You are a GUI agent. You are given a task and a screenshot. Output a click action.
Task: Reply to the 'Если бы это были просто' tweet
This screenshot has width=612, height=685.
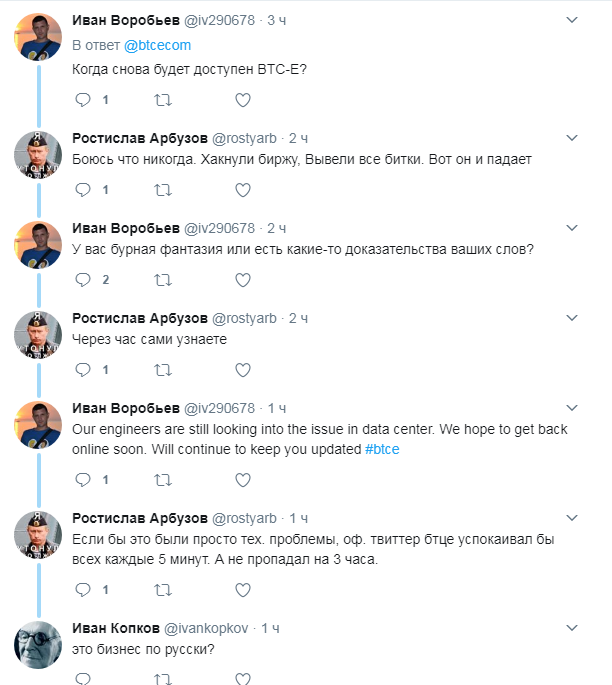click(83, 590)
